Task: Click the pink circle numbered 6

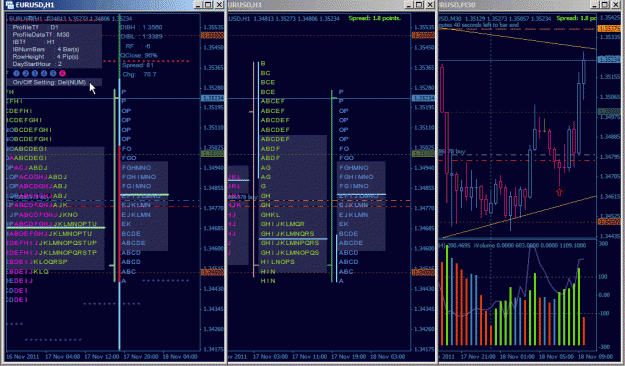Action: pos(62,73)
